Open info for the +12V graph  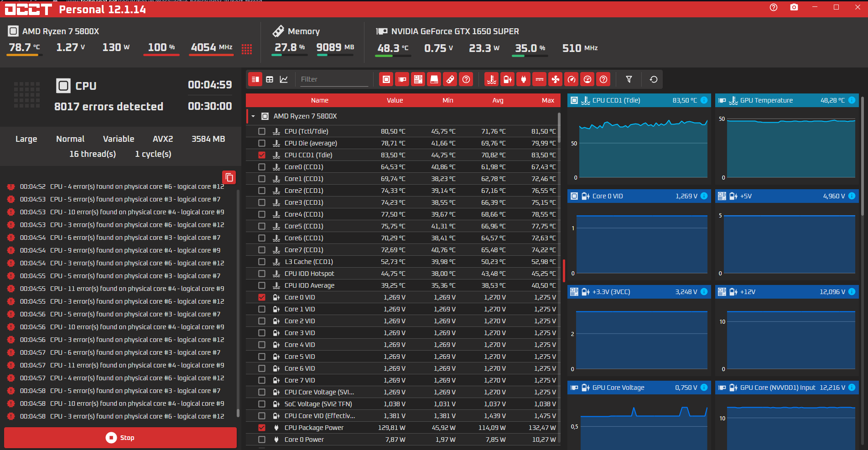coord(852,292)
